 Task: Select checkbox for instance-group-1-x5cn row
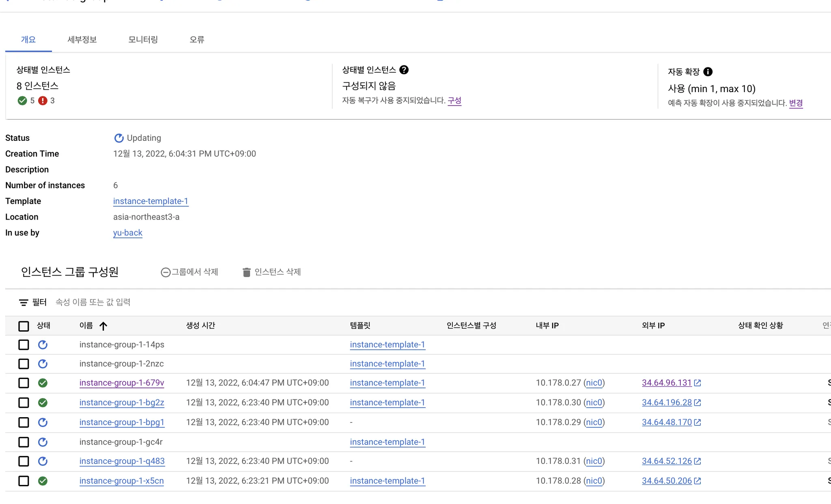(24, 481)
